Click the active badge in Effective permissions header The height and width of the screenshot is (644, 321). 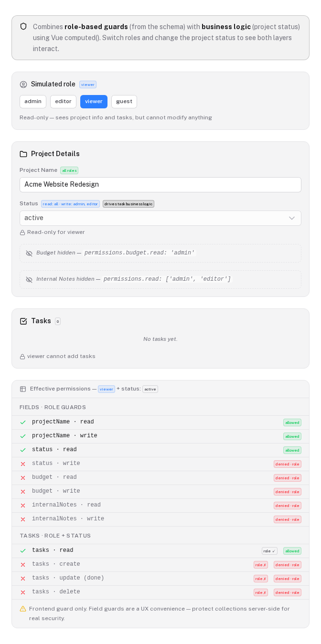[150, 389]
